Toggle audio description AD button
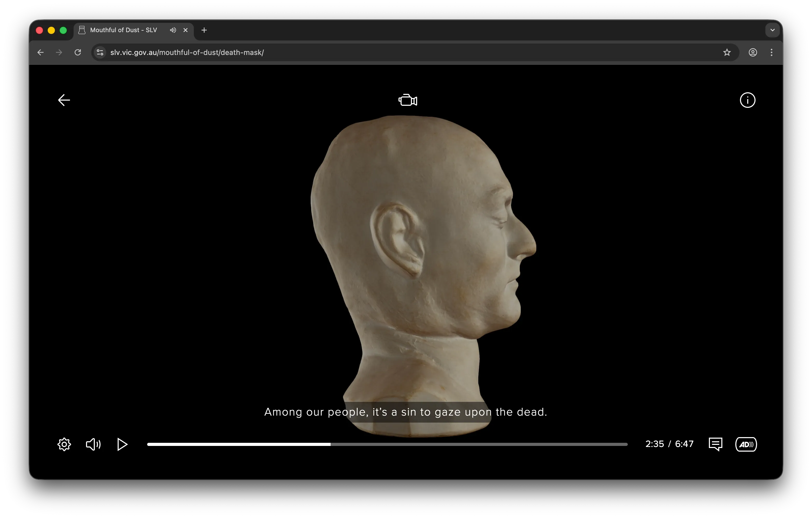The image size is (812, 518). point(746,444)
